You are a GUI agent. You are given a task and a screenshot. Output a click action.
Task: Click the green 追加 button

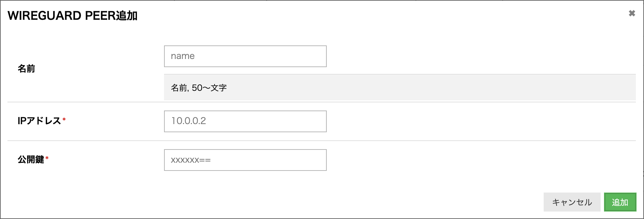tap(620, 202)
